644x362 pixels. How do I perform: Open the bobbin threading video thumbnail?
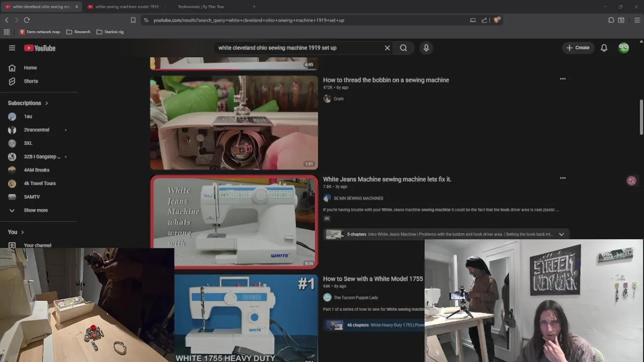click(x=234, y=123)
